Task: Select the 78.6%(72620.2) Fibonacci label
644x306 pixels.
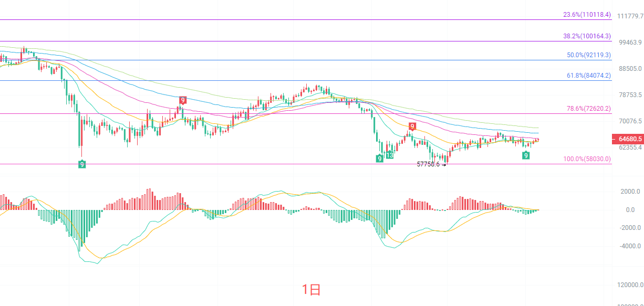Action: point(589,109)
